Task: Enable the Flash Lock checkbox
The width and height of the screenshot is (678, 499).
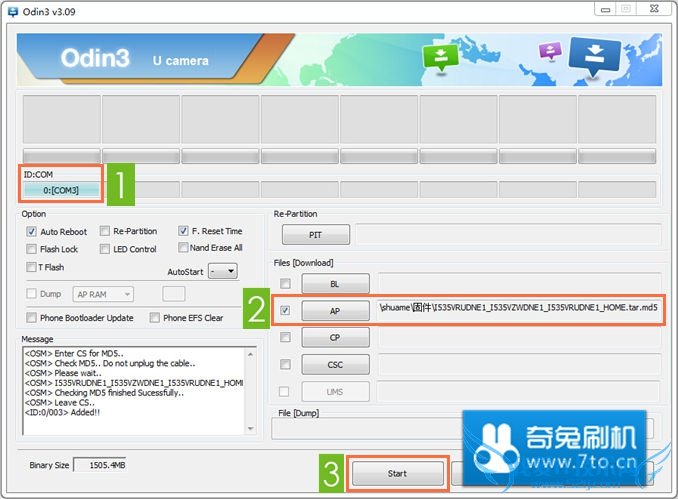Action: [x=31, y=249]
